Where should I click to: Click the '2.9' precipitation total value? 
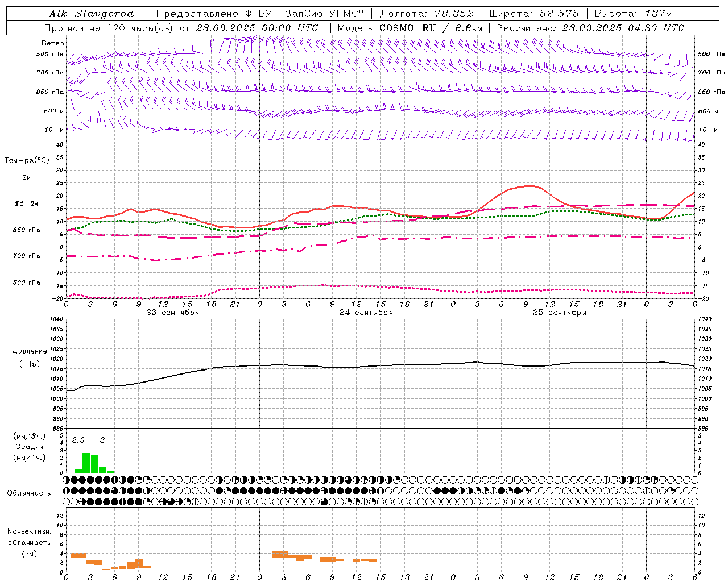[78, 440]
